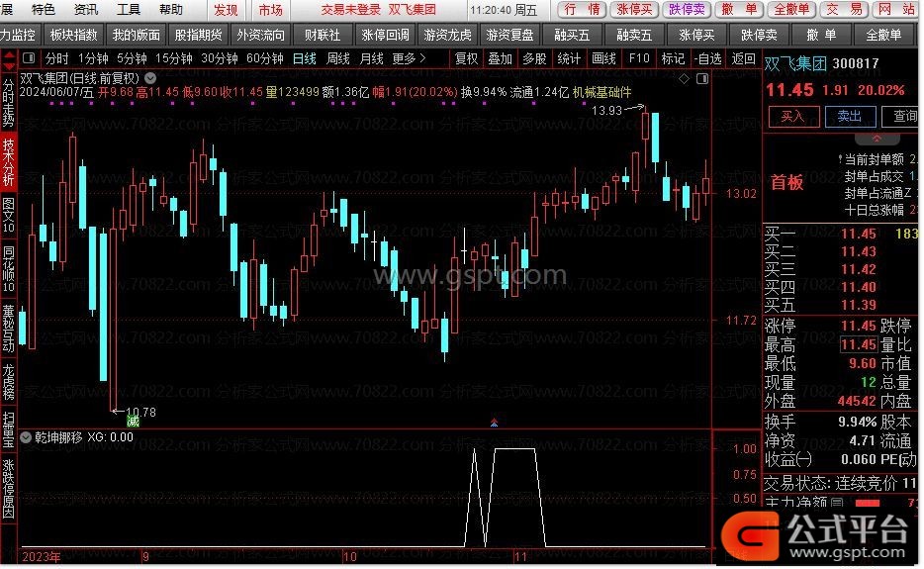
Task: Open 财联社 in second toolbar
Action: pyautogui.click(x=323, y=36)
